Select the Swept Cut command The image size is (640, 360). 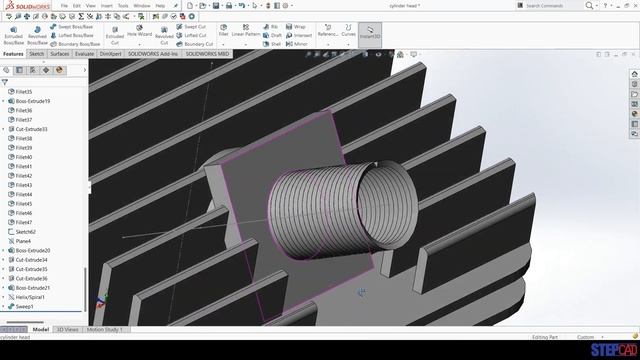coord(191,27)
